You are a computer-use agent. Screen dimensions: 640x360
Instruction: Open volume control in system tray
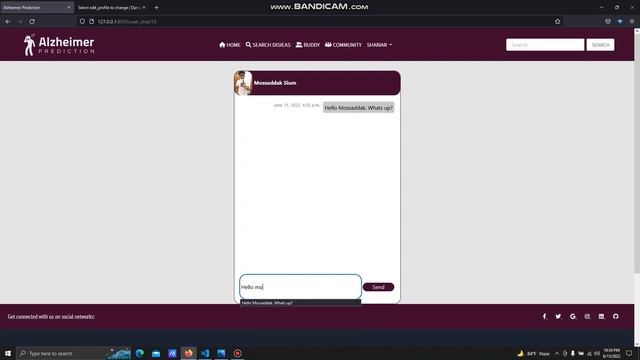pyautogui.click(x=597, y=353)
